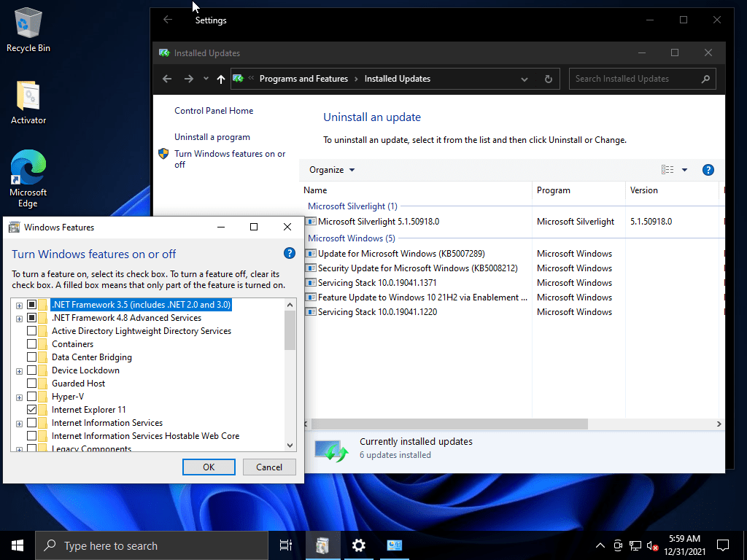Click the search magnifier in Installed Updates
The height and width of the screenshot is (560, 747).
pos(705,79)
